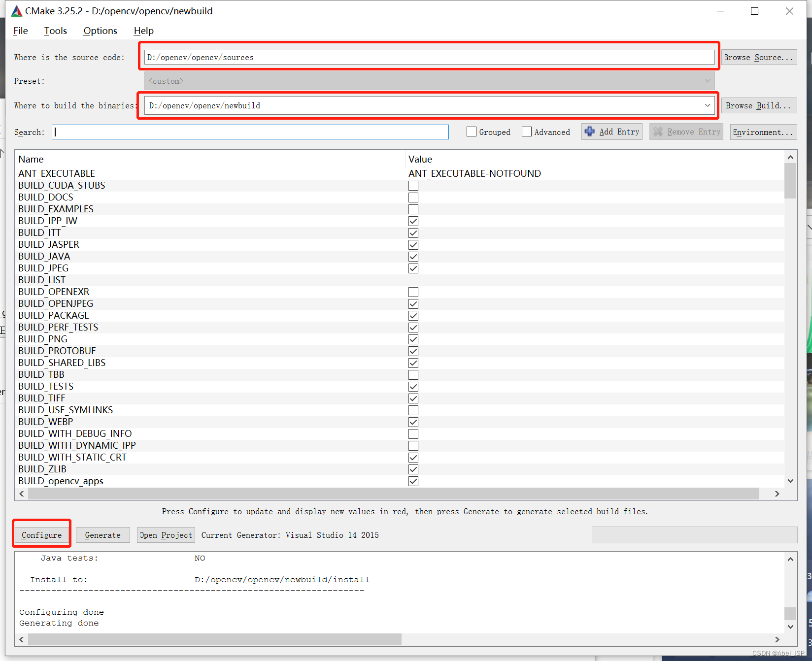Screen dimensions: 812x661
Task: Click the Name column header
Action: tap(31, 159)
